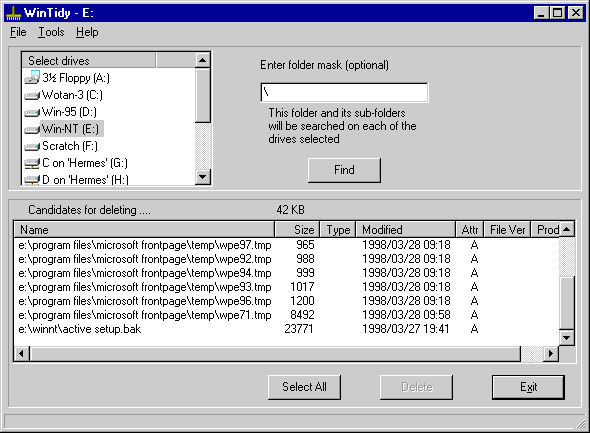Click the Select All button
Screen dimensions: 590x433
coord(304,387)
